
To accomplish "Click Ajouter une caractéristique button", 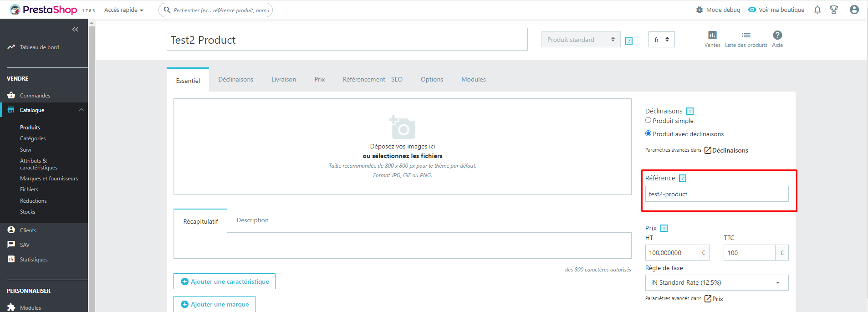I will 224,281.
